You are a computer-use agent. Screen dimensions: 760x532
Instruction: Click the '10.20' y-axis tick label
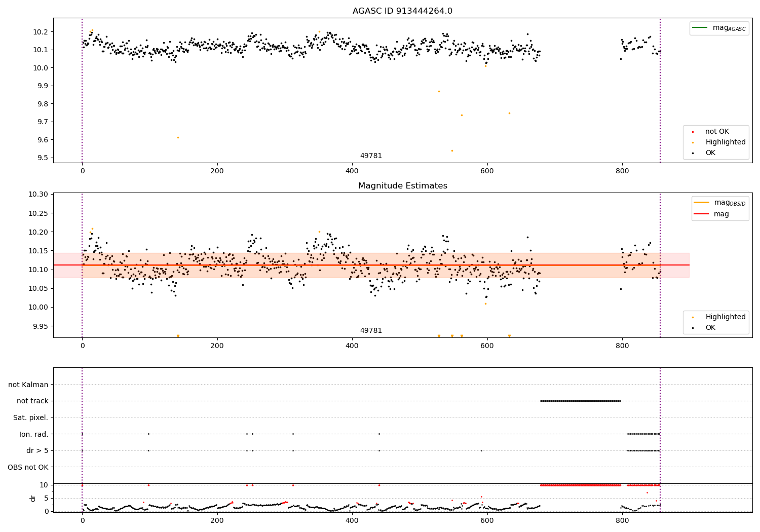39,232
